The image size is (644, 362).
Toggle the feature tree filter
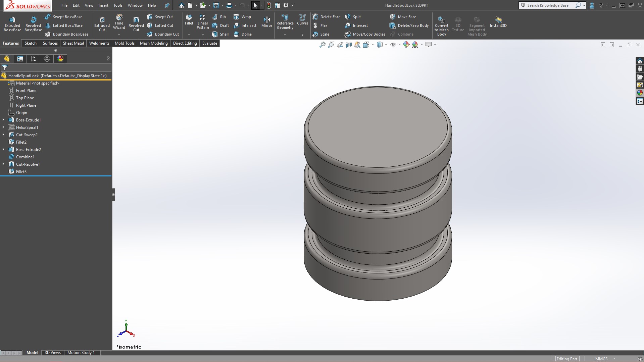pyautogui.click(x=5, y=67)
